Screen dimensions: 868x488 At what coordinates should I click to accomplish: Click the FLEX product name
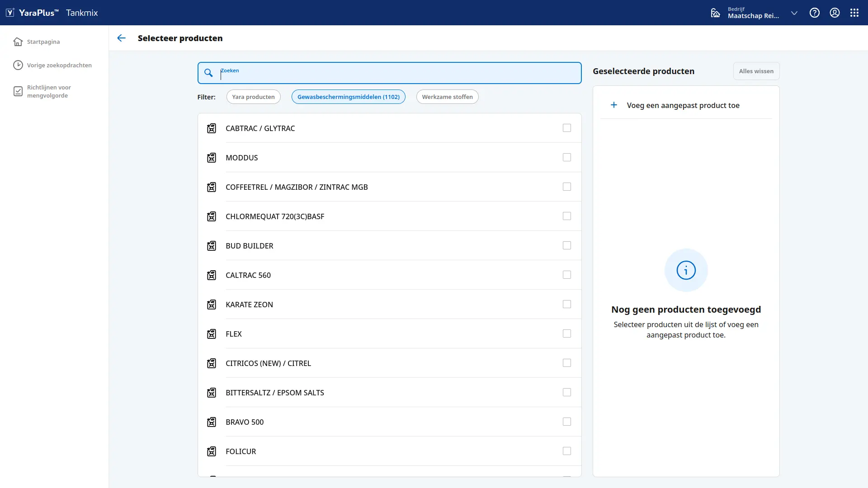[x=234, y=334]
